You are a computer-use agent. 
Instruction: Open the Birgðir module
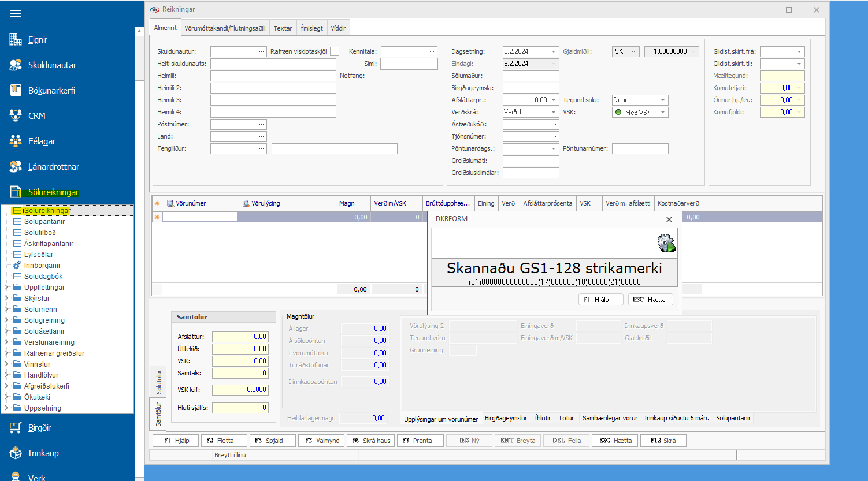pos(39,428)
